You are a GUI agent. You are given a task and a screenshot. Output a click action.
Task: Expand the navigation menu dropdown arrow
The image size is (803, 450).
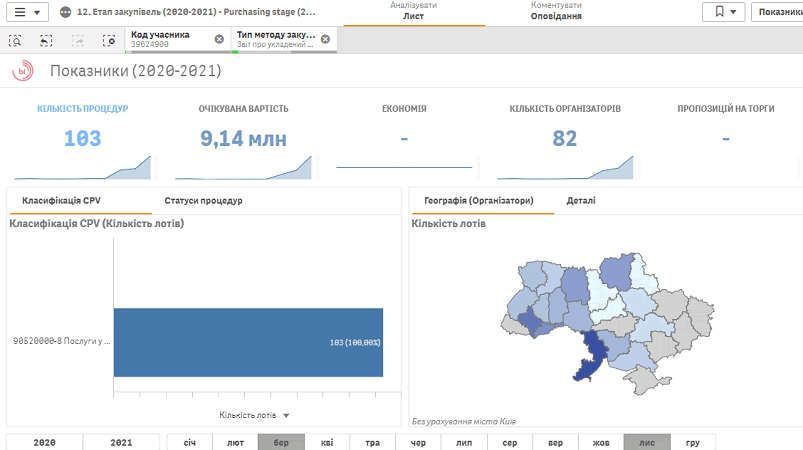point(37,12)
